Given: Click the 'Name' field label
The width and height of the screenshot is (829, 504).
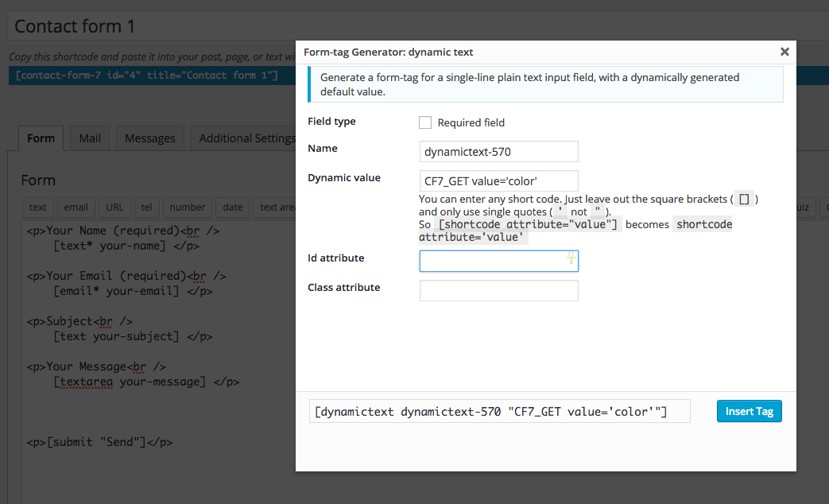Looking at the screenshot, I should click(323, 148).
